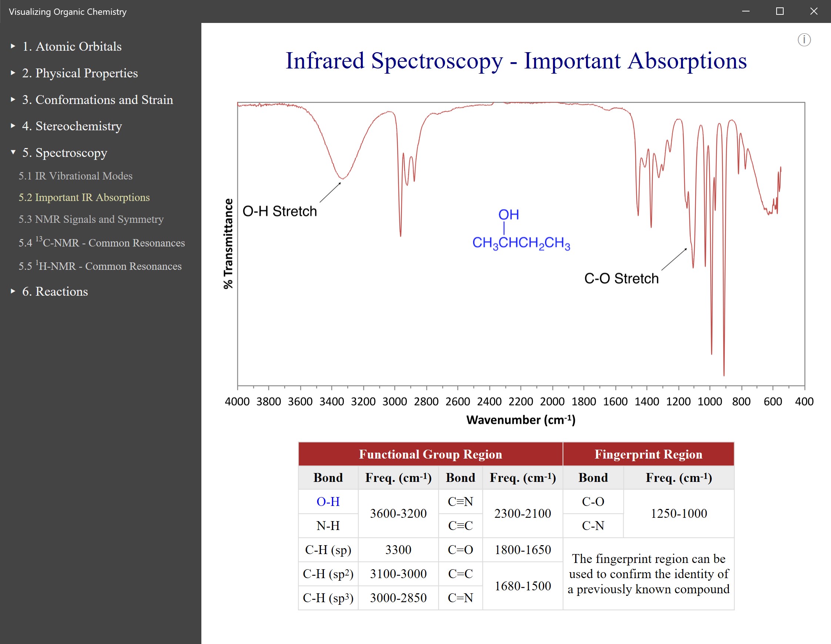Click the C-H (sp) bond cell

coord(328,550)
